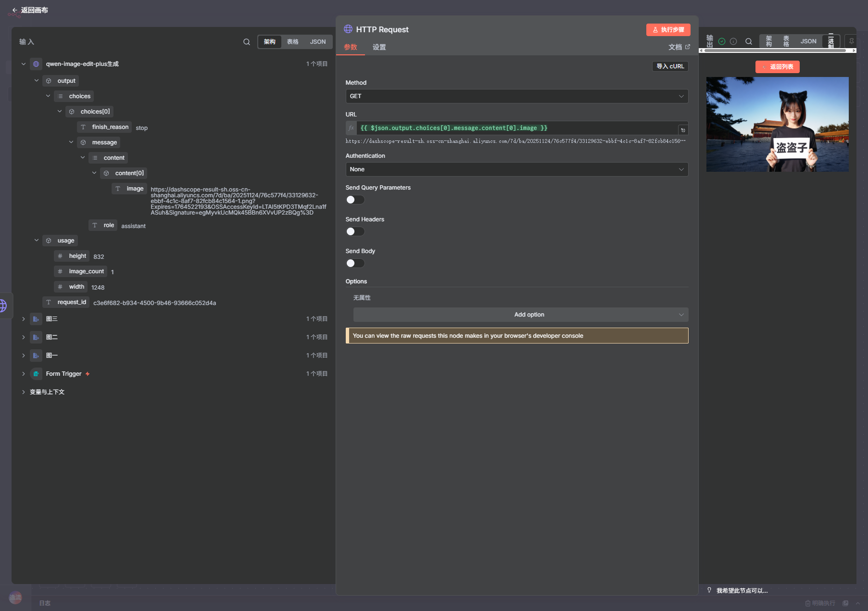The height and width of the screenshot is (611, 868).
Task: Click the expression expand icon in URL field
Action: (683, 130)
